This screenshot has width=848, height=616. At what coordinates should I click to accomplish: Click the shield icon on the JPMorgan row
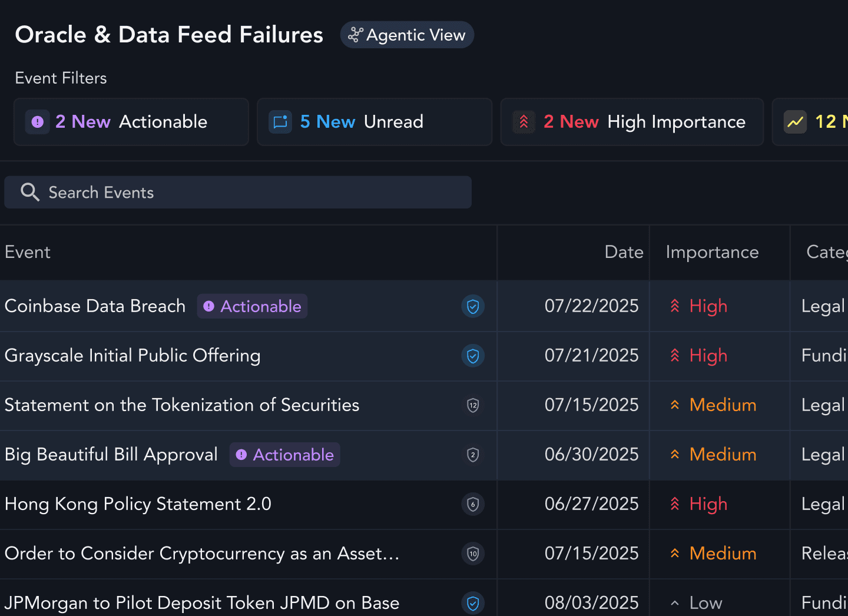(x=473, y=603)
